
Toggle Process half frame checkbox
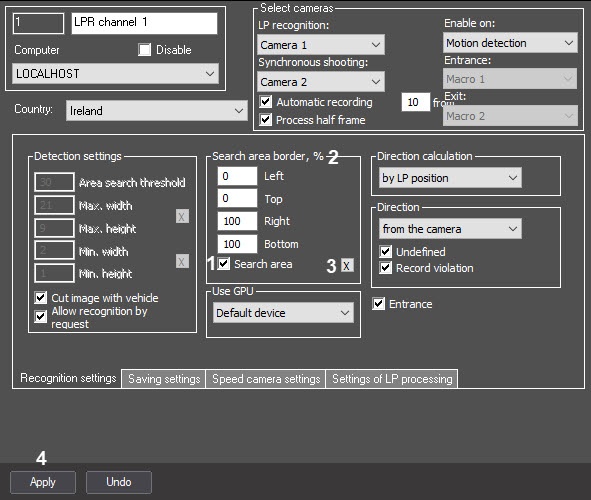tap(266, 119)
